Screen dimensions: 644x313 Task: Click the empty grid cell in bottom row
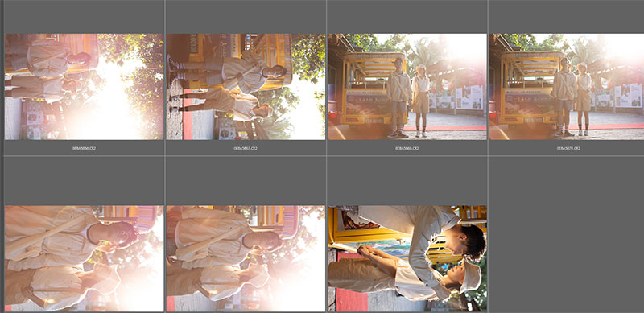click(567, 234)
